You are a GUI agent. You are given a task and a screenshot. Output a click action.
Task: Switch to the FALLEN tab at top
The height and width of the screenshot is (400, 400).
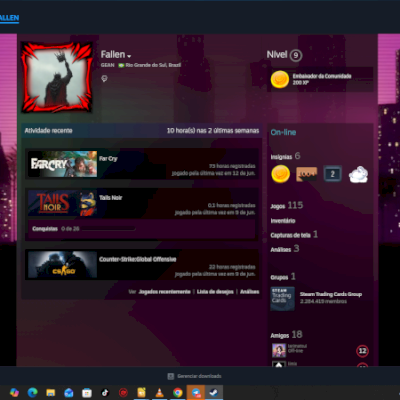tap(9, 18)
